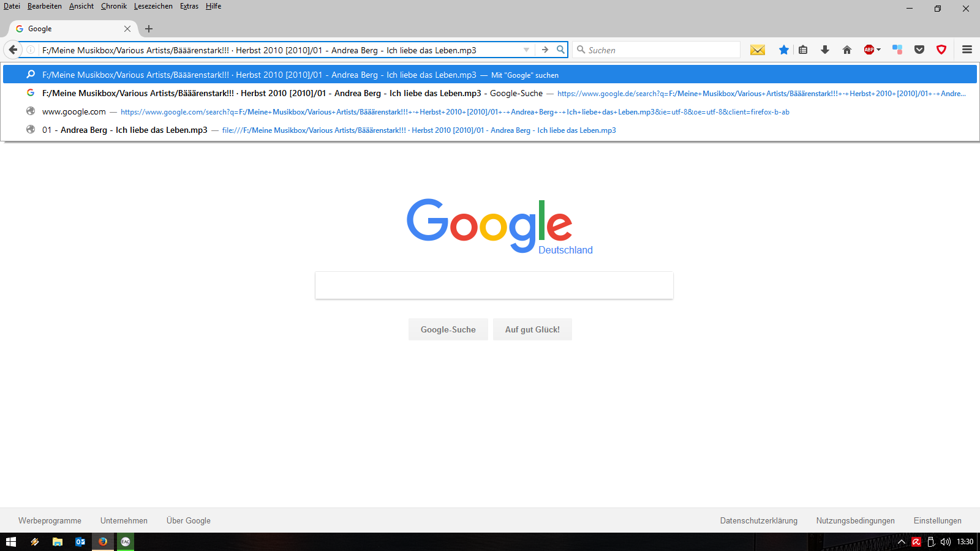Click the back arrow button

[x=13, y=50]
